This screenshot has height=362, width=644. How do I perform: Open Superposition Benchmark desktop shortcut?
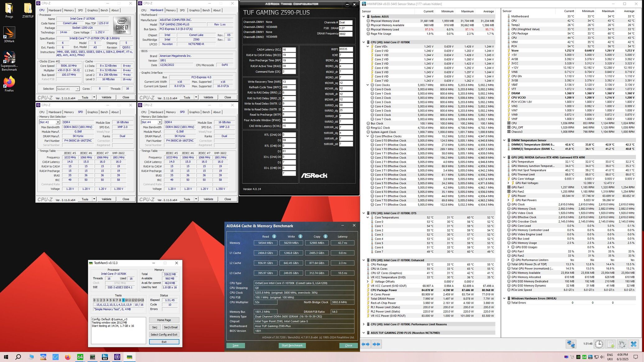(x=9, y=61)
